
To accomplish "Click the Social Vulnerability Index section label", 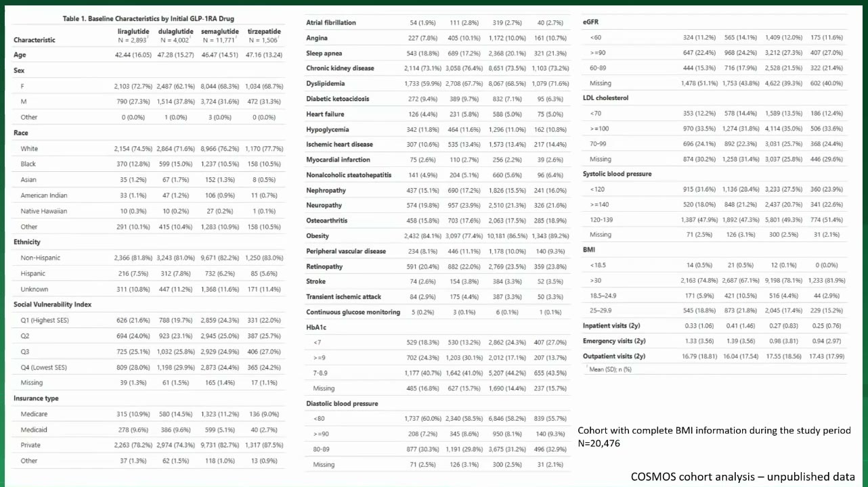I will (53, 304).
